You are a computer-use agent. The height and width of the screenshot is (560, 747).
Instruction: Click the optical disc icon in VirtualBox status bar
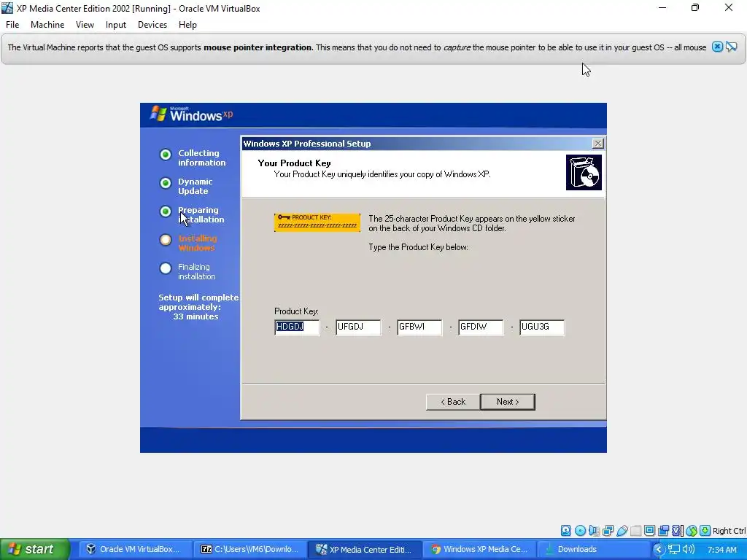pos(580,531)
